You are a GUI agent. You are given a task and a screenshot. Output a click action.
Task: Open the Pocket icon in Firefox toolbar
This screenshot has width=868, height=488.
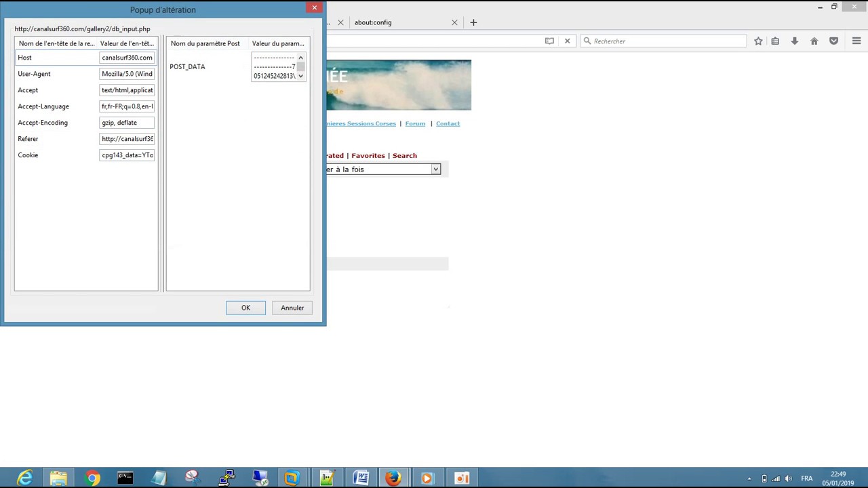833,41
